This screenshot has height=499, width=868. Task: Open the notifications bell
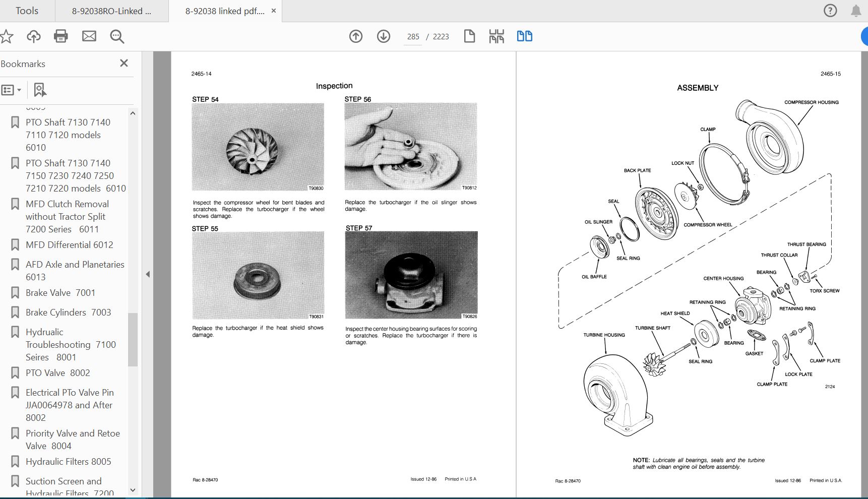point(856,11)
